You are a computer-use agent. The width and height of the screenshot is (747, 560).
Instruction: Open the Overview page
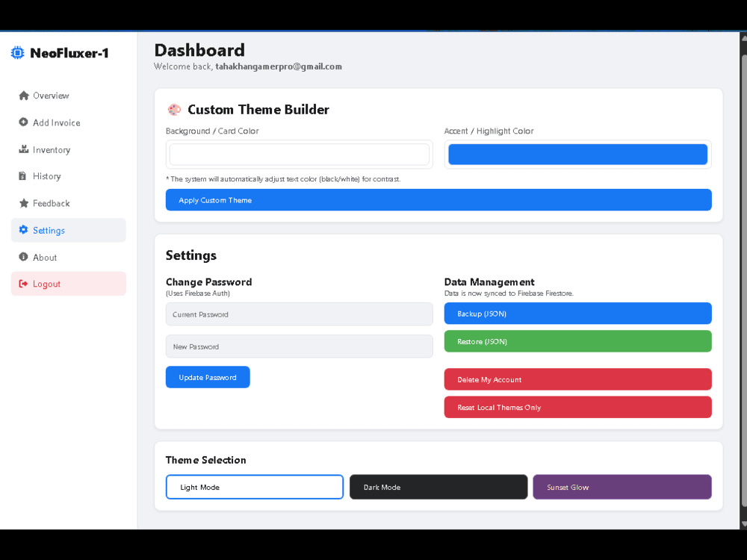(x=69, y=96)
